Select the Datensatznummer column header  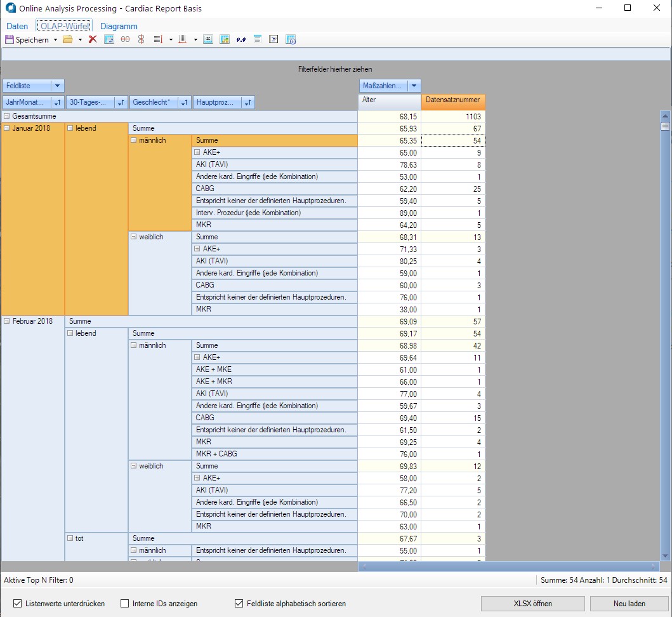(x=453, y=102)
